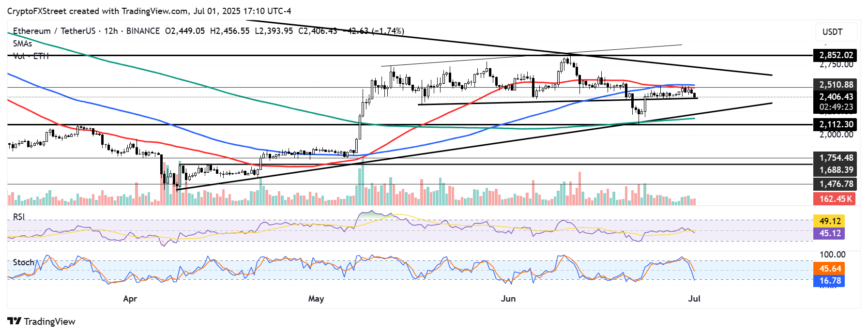Open the USDT currency selector
868x334 pixels.
click(x=832, y=32)
